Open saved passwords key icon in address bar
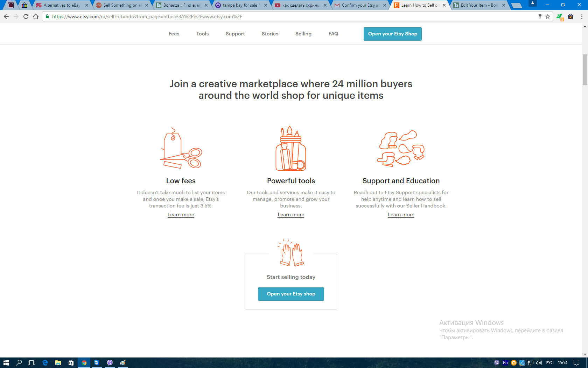This screenshot has height=368, width=588. pyautogui.click(x=540, y=16)
